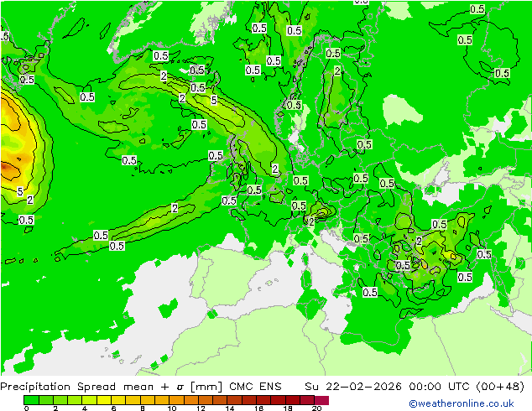Click the '(00+48)' forecast hour text
The image size is (532, 411).
500,387
